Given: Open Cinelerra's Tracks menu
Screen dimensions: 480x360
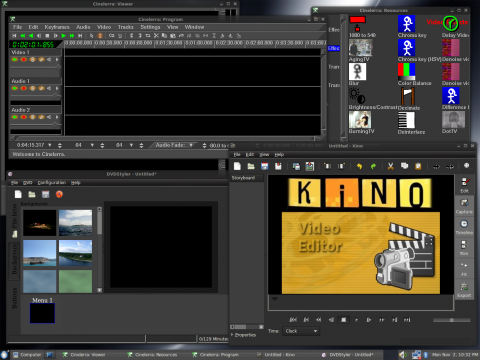Looking at the screenshot, I should coord(125,27).
